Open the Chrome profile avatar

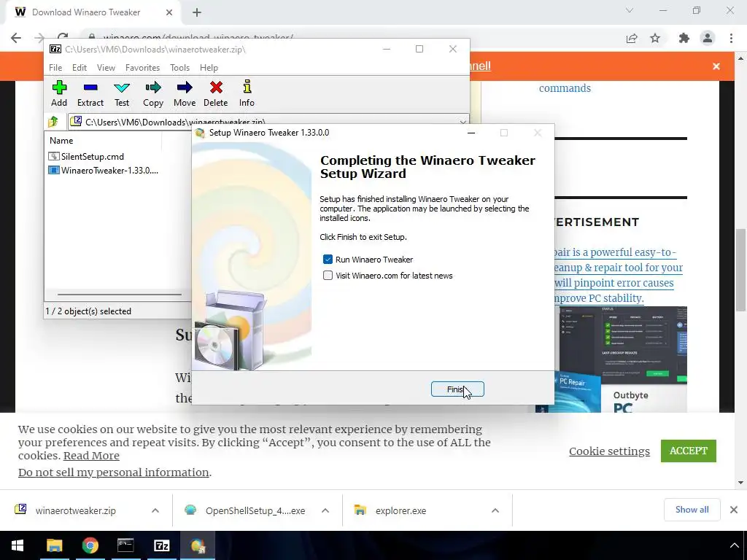coord(708,38)
